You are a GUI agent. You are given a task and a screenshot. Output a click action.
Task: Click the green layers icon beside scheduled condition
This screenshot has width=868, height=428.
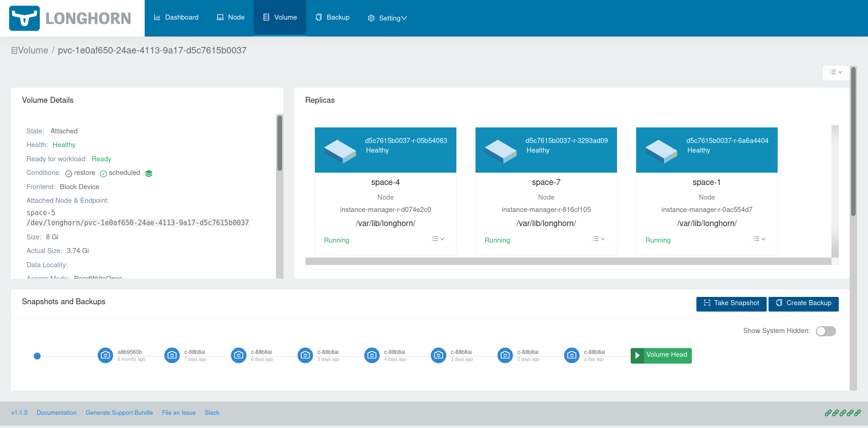pos(149,174)
